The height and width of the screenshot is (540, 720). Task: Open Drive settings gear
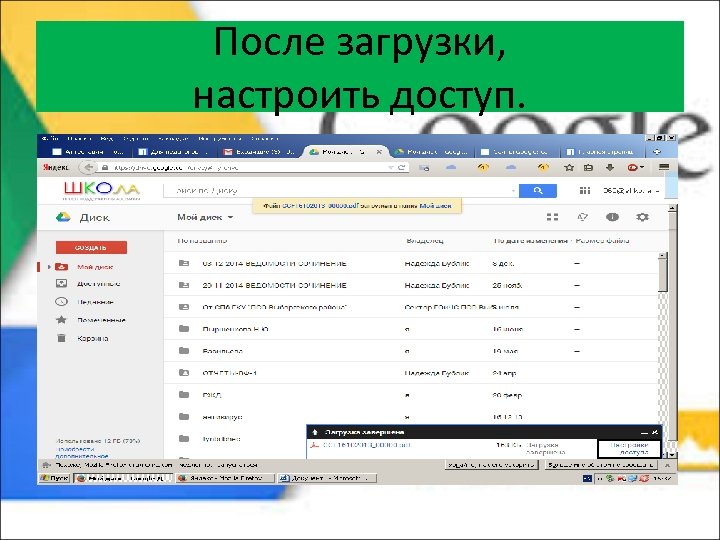click(642, 217)
